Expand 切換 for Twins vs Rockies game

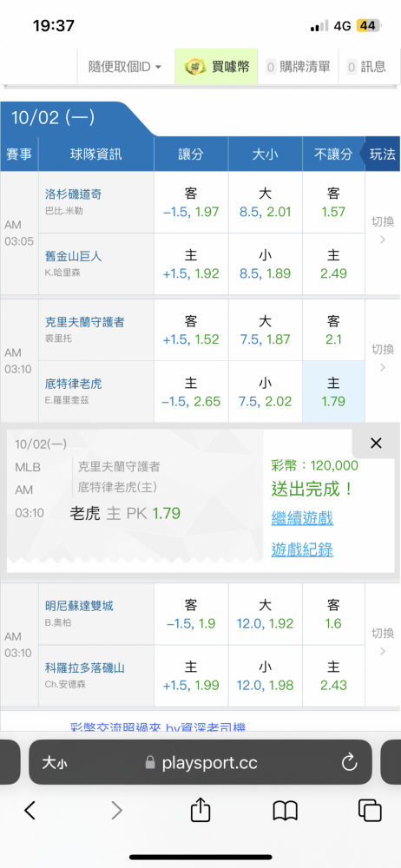pyautogui.click(x=383, y=641)
